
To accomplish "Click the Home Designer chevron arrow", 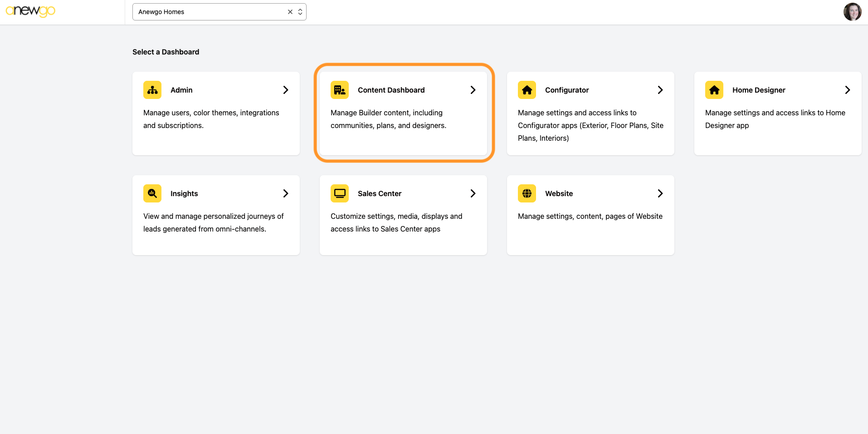I will [848, 90].
